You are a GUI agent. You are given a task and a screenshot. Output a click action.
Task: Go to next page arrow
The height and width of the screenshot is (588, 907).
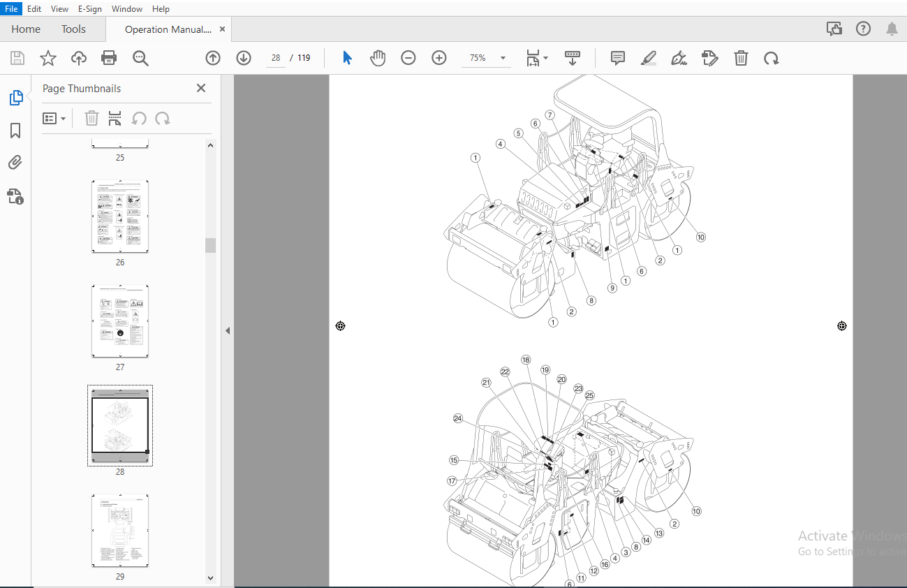click(244, 58)
